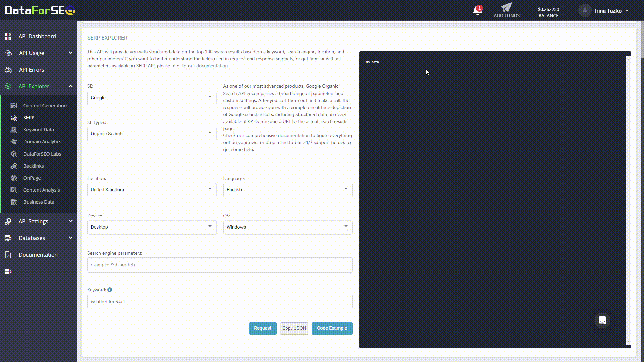
Task: Click the API Dashboard grid icon
Action: tap(8, 36)
